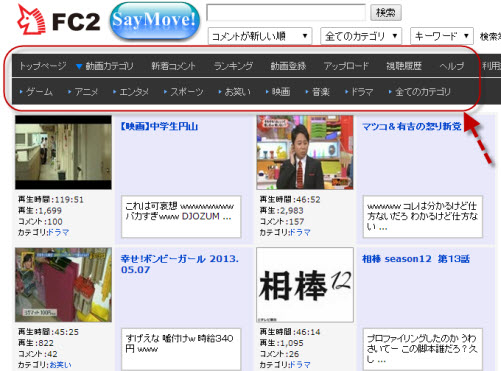This screenshot has height=371, width=501.
Task: Open the 相棒 12 thumbnail image
Action: [305, 285]
